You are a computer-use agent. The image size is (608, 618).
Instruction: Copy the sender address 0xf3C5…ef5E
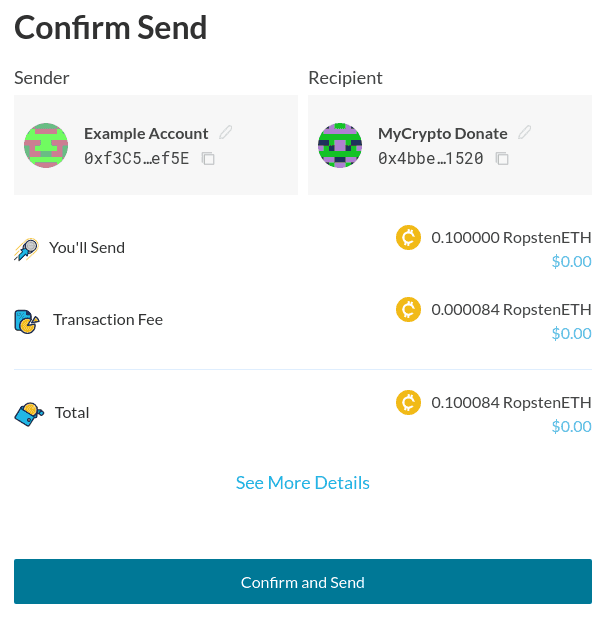(x=208, y=158)
